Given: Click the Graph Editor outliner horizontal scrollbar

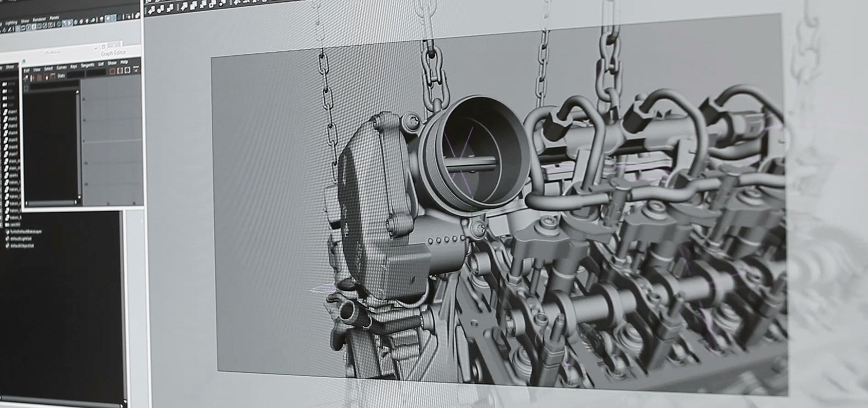Looking at the screenshot, I should click(x=51, y=203).
